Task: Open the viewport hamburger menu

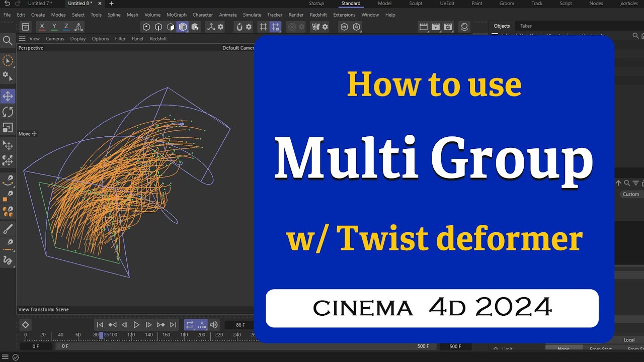Action: (x=22, y=39)
